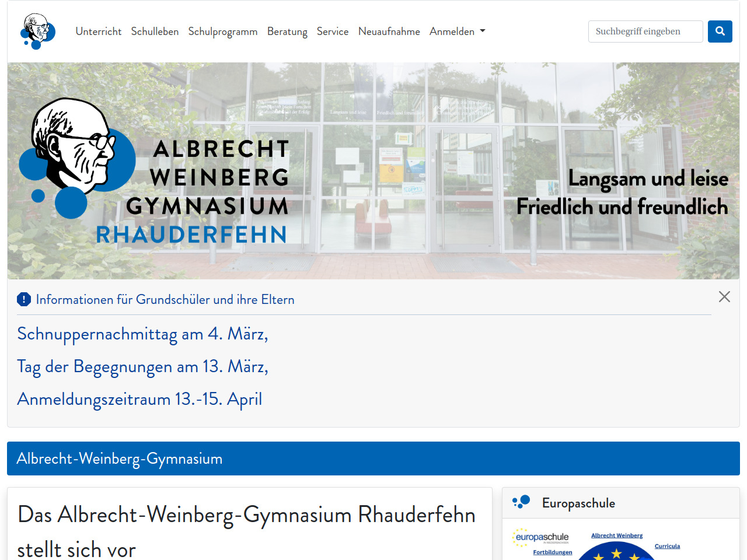Click the Albrecht Weinberg link in Europaschule card
This screenshot has height=560, width=747.
pyautogui.click(x=616, y=535)
